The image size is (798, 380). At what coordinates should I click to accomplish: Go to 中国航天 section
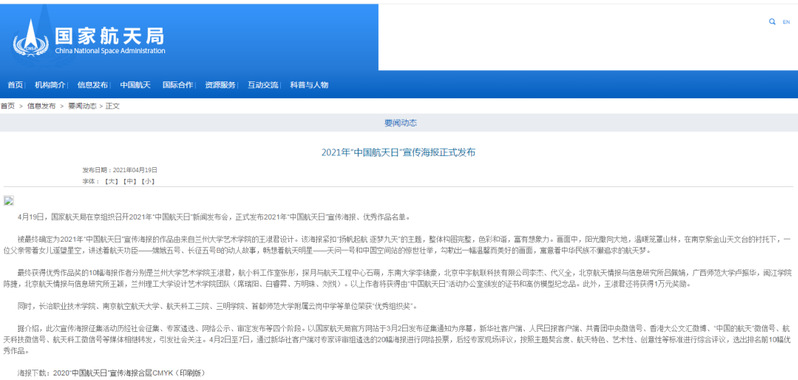click(135, 85)
